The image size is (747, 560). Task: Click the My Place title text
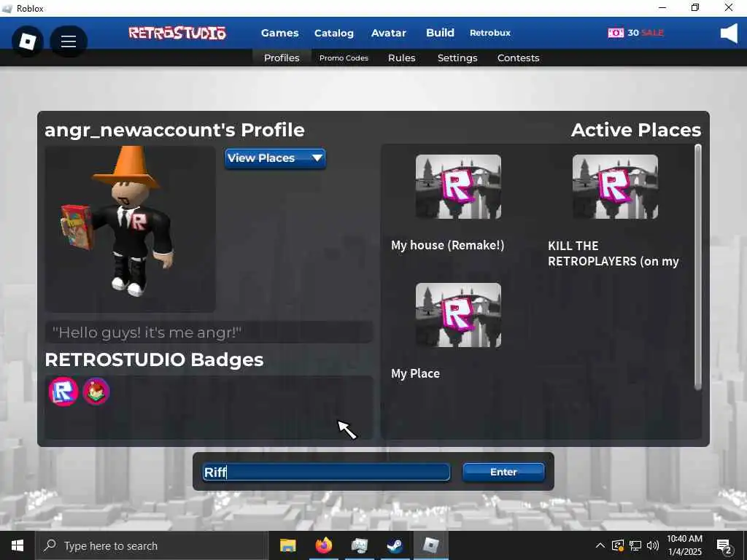[415, 374]
